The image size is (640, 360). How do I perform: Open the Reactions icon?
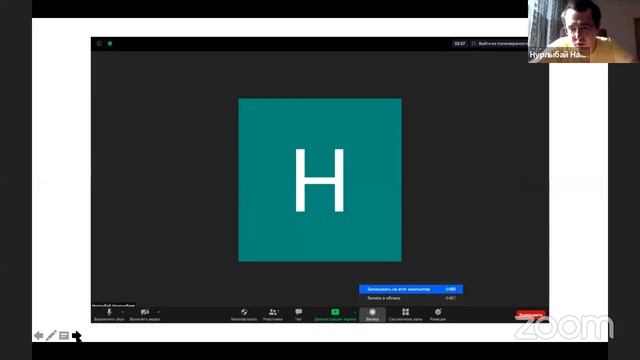[438, 312]
